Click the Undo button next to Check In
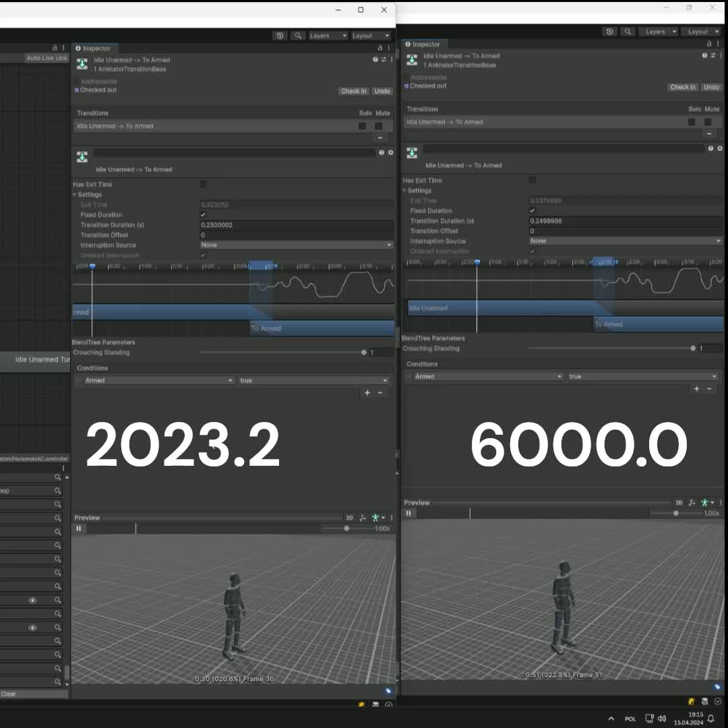Image resolution: width=728 pixels, height=728 pixels. (x=382, y=90)
